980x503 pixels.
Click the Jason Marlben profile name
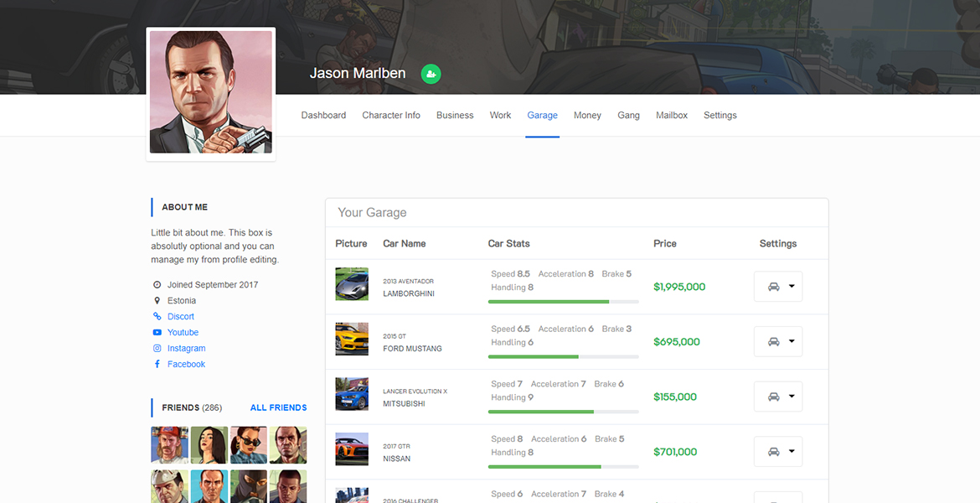coord(358,73)
